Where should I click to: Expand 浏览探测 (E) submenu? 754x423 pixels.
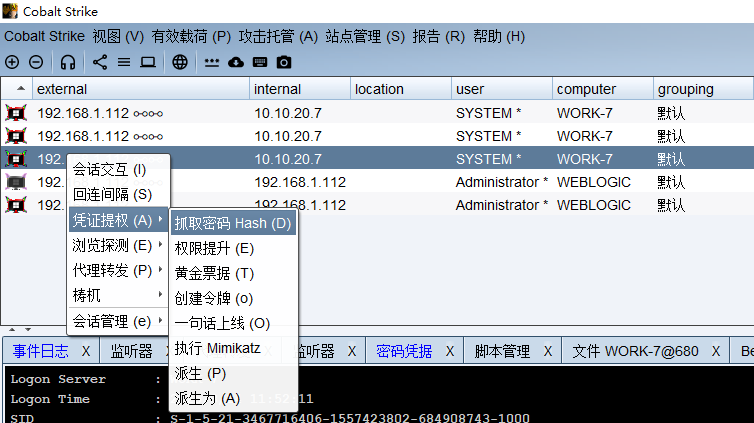118,246
